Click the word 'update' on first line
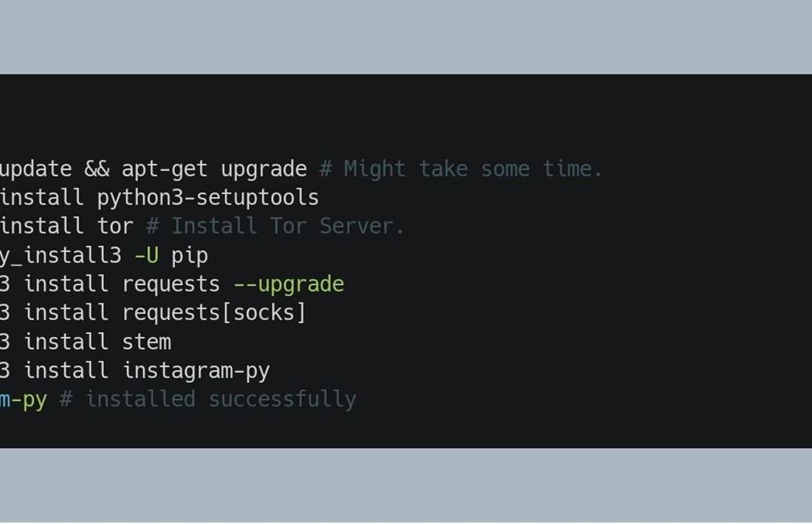This screenshot has height=524, width=812. [x=36, y=170]
